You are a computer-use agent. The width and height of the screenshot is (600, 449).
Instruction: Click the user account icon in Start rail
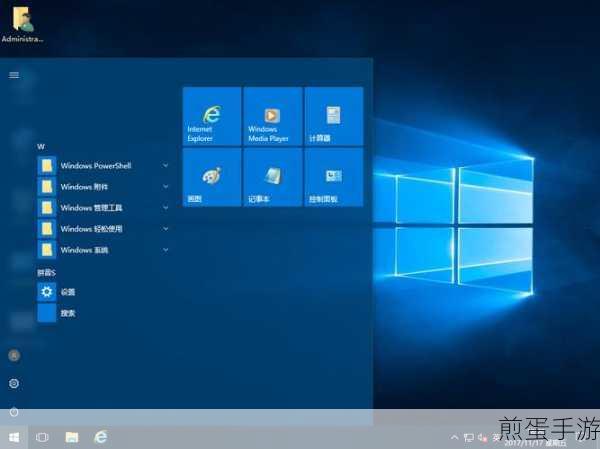click(x=14, y=356)
